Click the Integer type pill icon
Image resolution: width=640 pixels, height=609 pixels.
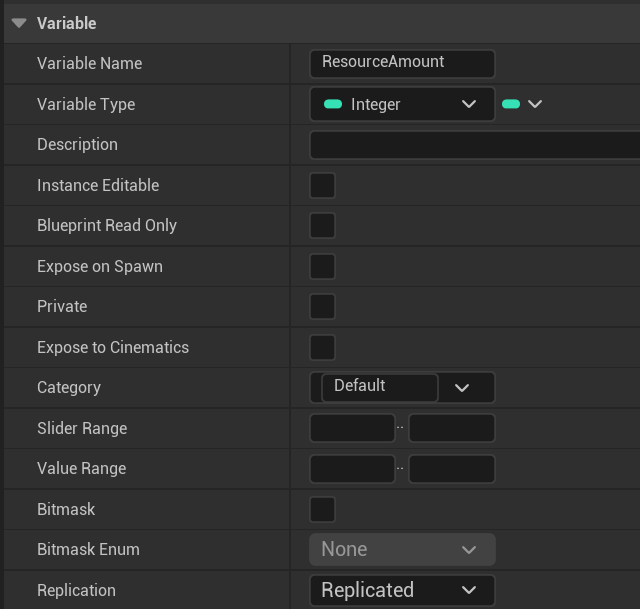(334, 104)
